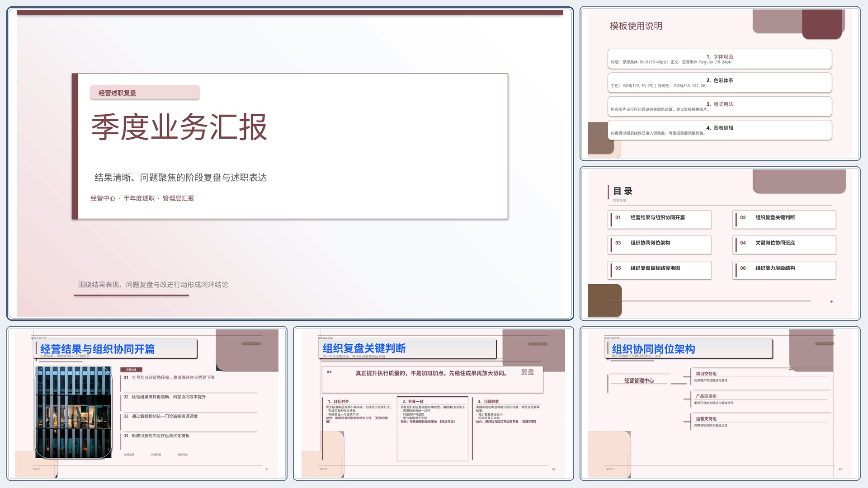Click the 季度业务汇报 cover title
Viewport: 868px width, 488px height.
(179, 127)
